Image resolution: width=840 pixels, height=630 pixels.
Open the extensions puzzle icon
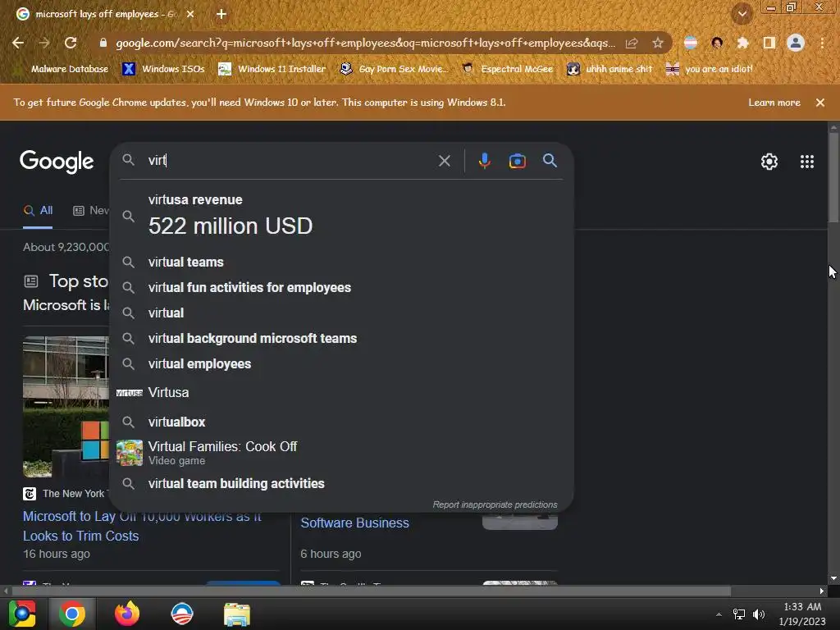[742, 43]
